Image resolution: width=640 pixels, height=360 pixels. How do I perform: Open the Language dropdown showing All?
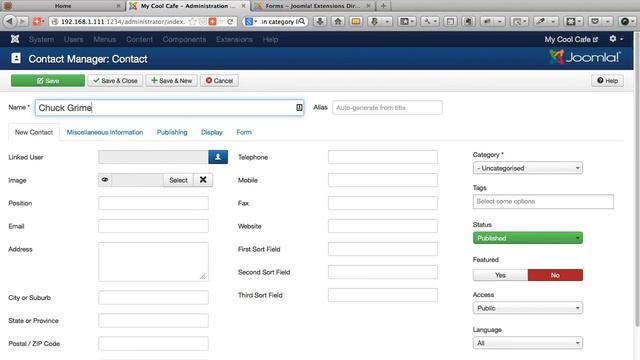[528, 343]
